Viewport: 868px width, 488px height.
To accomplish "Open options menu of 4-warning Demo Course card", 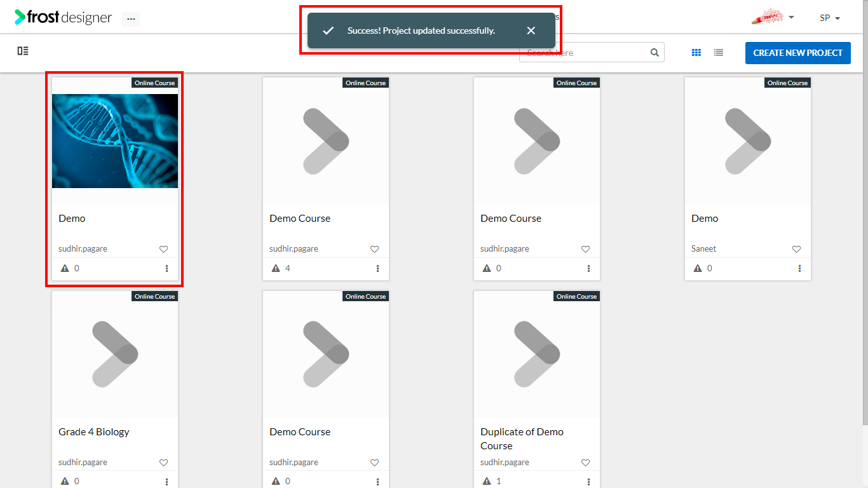I will pos(378,268).
